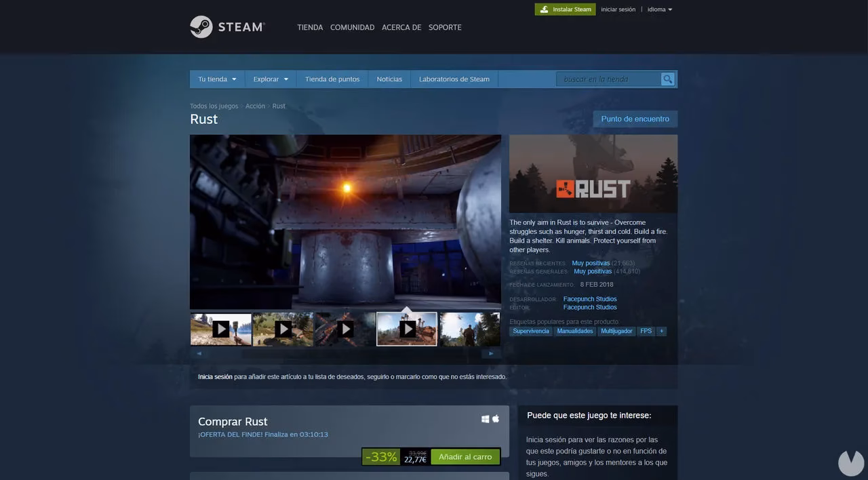Click Inicia sesión wishlist link
The image size is (868, 480).
(x=215, y=376)
